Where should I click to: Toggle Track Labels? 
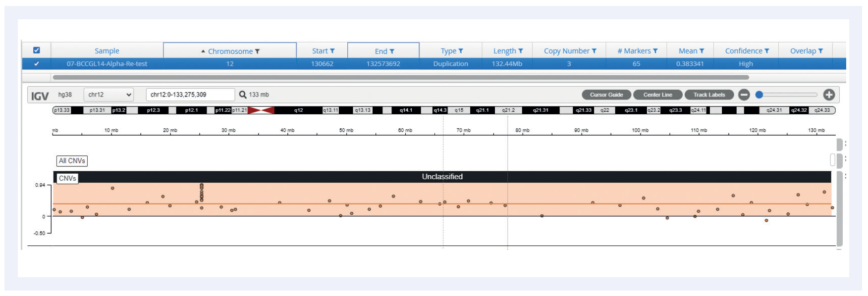point(709,95)
